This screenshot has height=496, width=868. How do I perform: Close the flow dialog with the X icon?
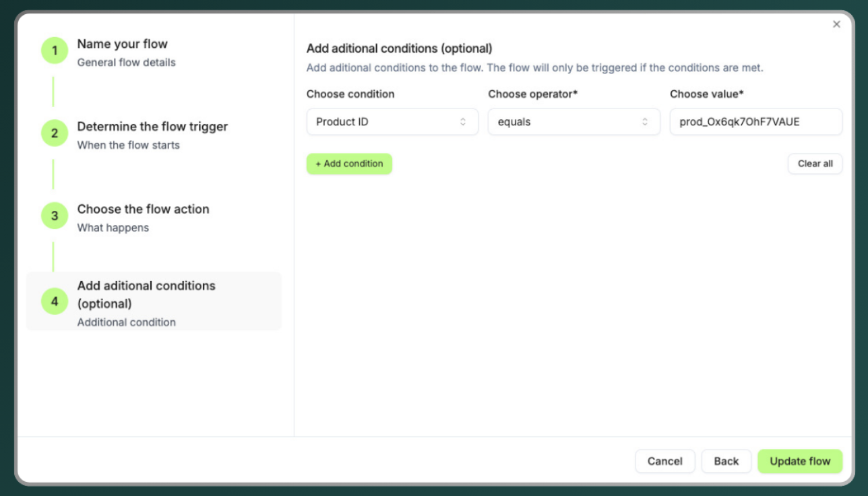point(836,24)
